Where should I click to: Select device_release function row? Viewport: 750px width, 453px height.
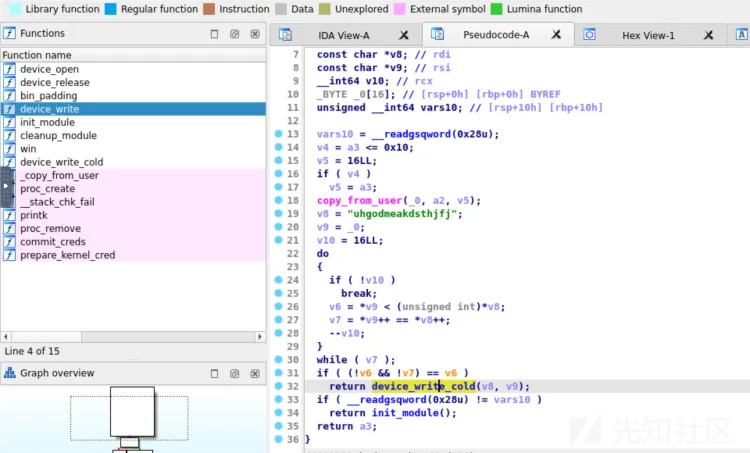[133, 82]
